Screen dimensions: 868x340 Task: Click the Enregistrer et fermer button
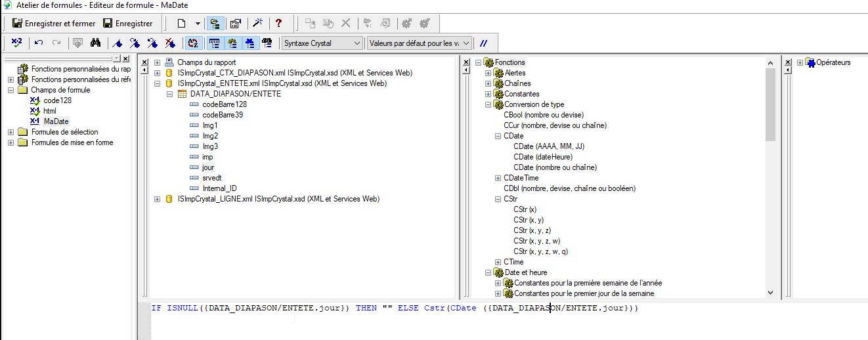pyautogui.click(x=54, y=24)
